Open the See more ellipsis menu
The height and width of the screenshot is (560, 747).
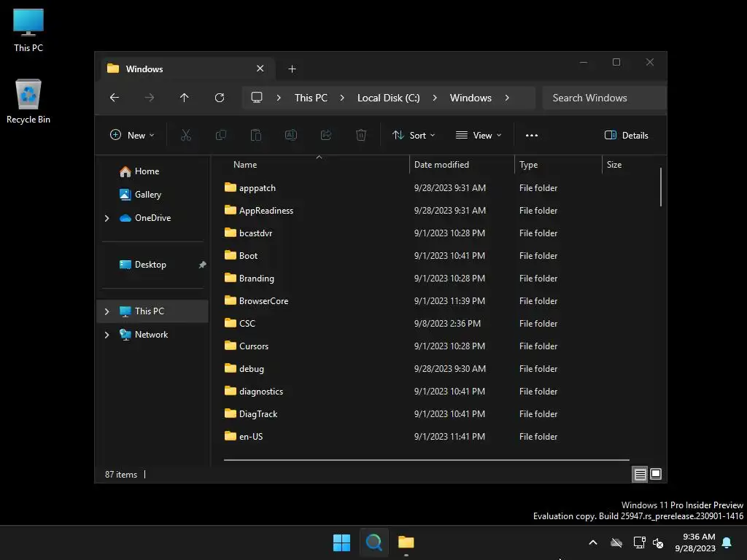click(532, 135)
